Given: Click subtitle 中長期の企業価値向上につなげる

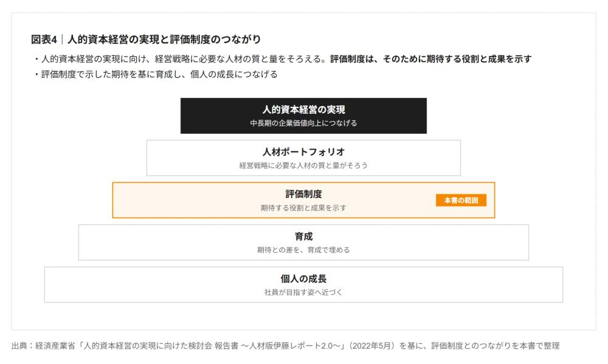Looking at the screenshot, I should 303,123.
